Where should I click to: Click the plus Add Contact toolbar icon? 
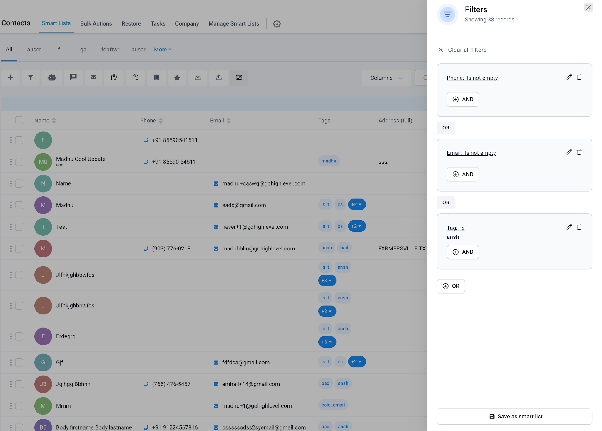pos(10,78)
